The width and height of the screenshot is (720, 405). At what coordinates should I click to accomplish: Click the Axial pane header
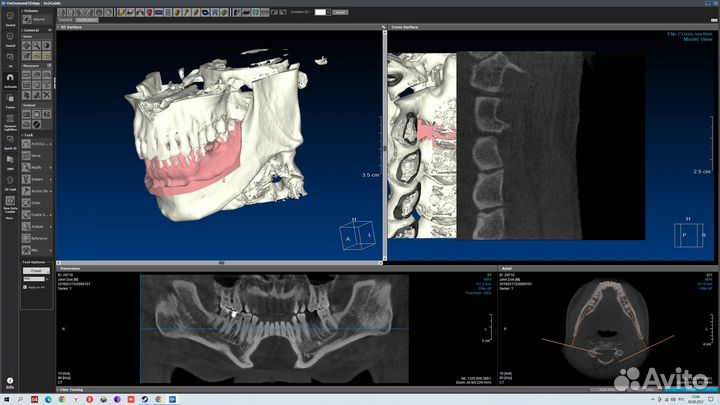click(x=608, y=268)
